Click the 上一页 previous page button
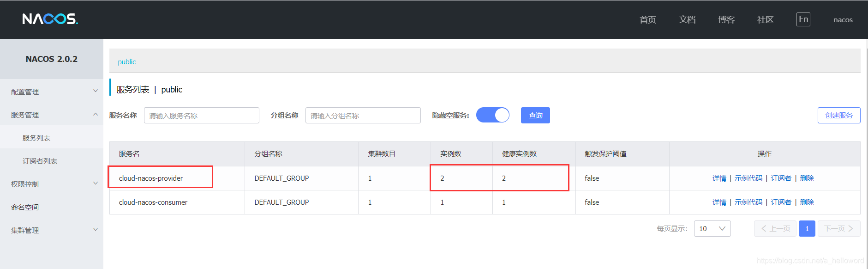The image size is (868, 269). (775, 229)
